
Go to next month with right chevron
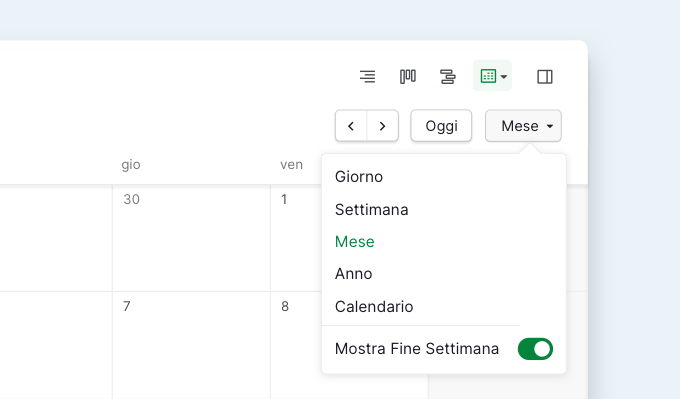pyautogui.click(x=382, y=126)
